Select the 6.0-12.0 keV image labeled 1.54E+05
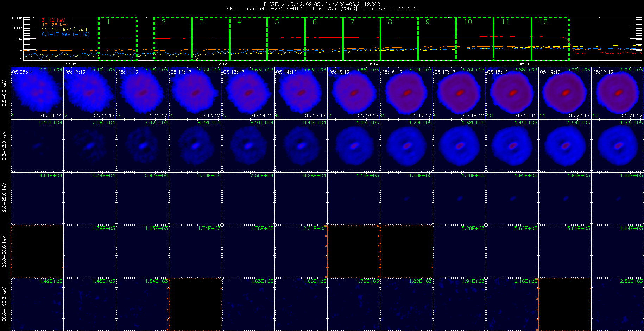Screen dimensions: 644x331 point(565,146)
